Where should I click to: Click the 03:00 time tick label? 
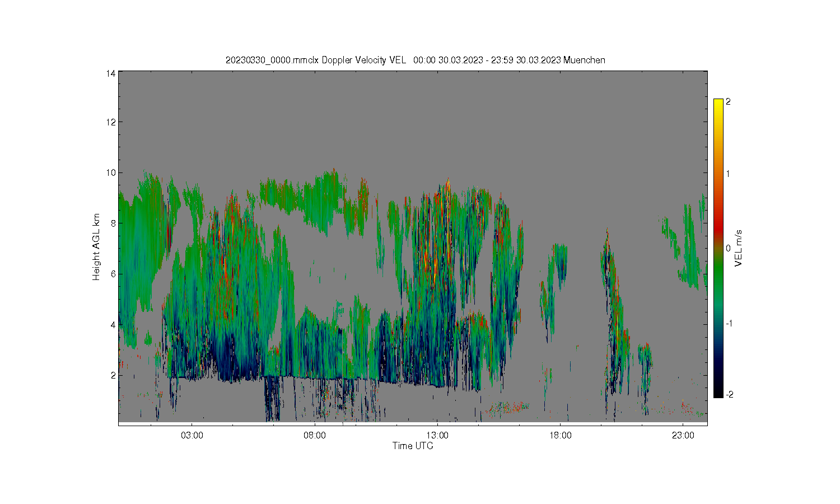pos(192,436)
